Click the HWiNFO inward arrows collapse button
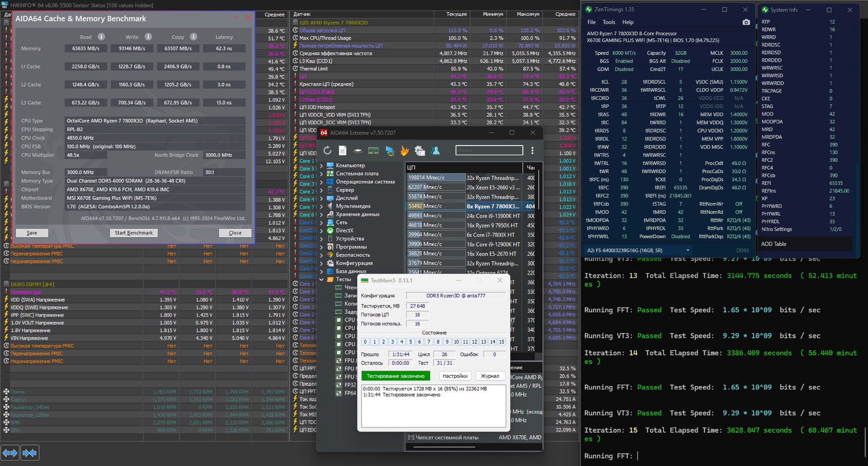The height and width of the screenshot is (466, 868). 30,453
